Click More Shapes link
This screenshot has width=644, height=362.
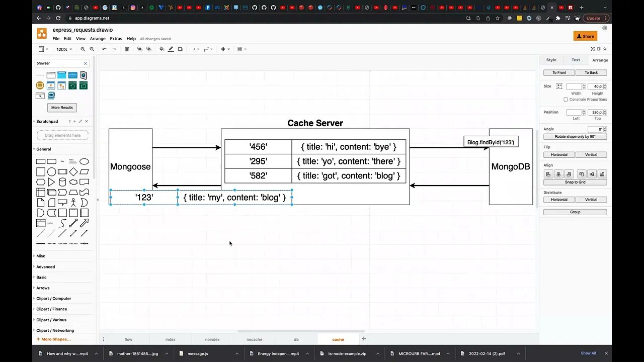pos(54,339)
